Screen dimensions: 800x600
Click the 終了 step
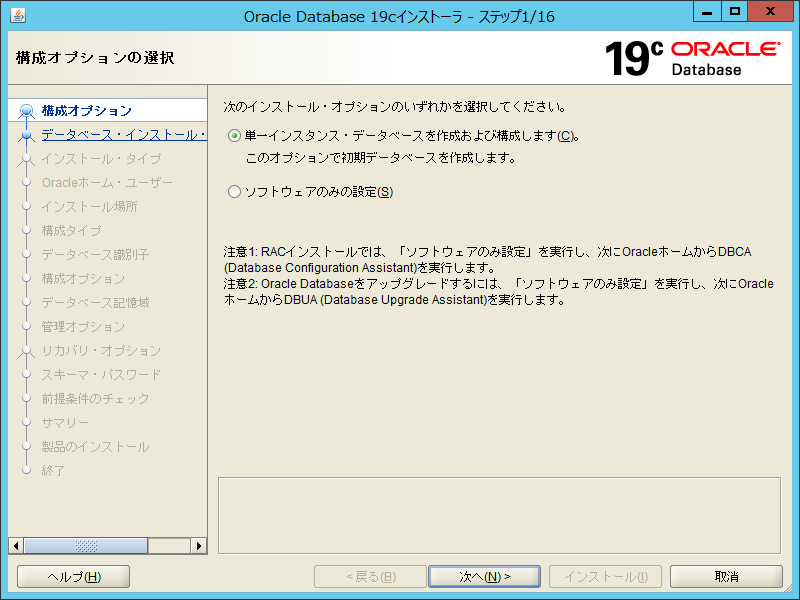point(53,470)
